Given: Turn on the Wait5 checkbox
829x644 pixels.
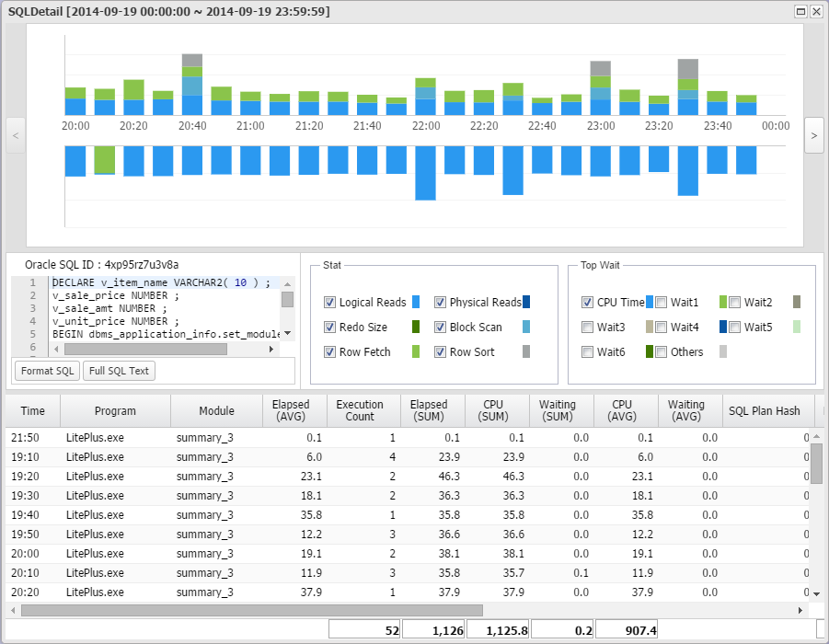Looking at the screenshot, I should pos(734,327).
